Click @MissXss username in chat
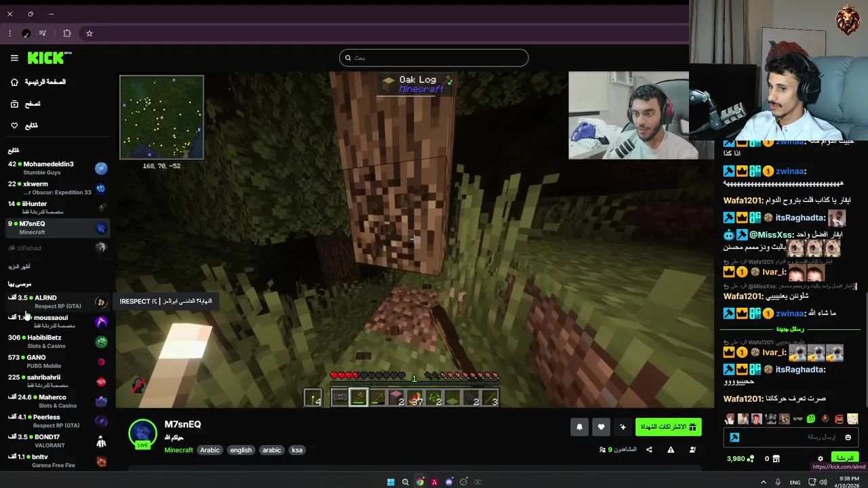Screen dimensions: 868x488 (772, 235)
